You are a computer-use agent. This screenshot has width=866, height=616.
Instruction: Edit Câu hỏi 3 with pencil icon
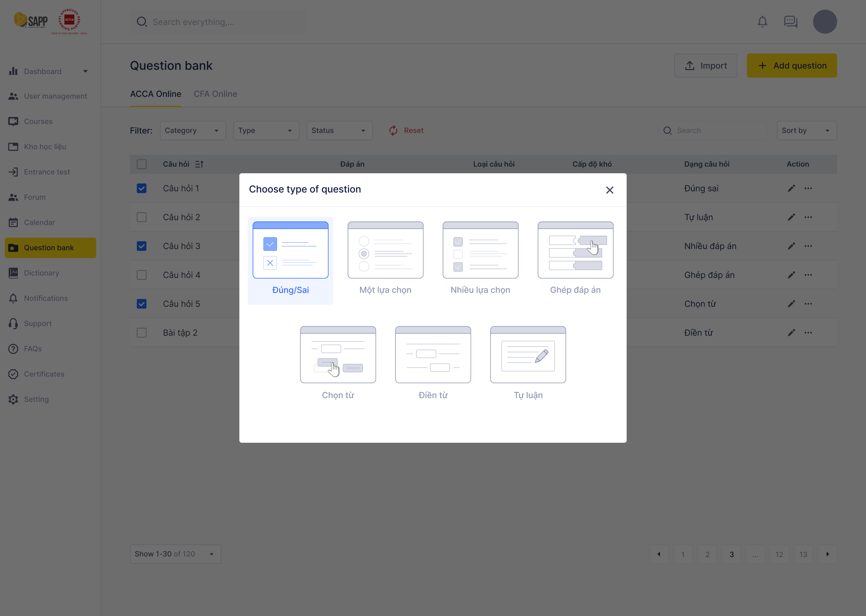(x=791, y=246)
